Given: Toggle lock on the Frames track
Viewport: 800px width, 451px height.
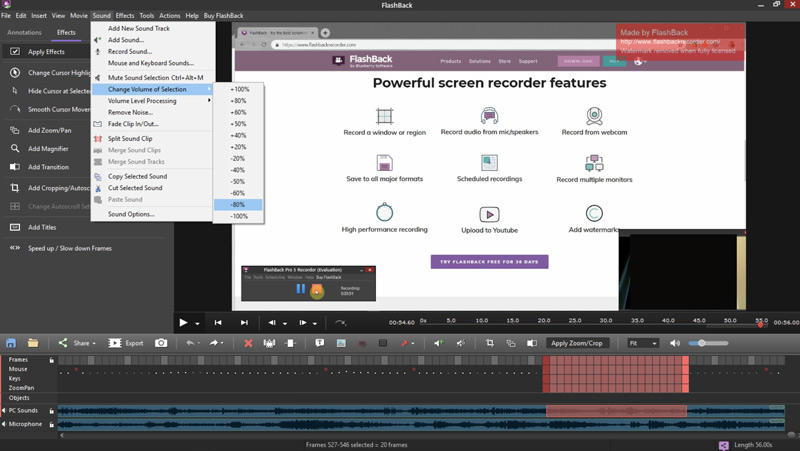Looking at the screenshot, I should point(51,360).
